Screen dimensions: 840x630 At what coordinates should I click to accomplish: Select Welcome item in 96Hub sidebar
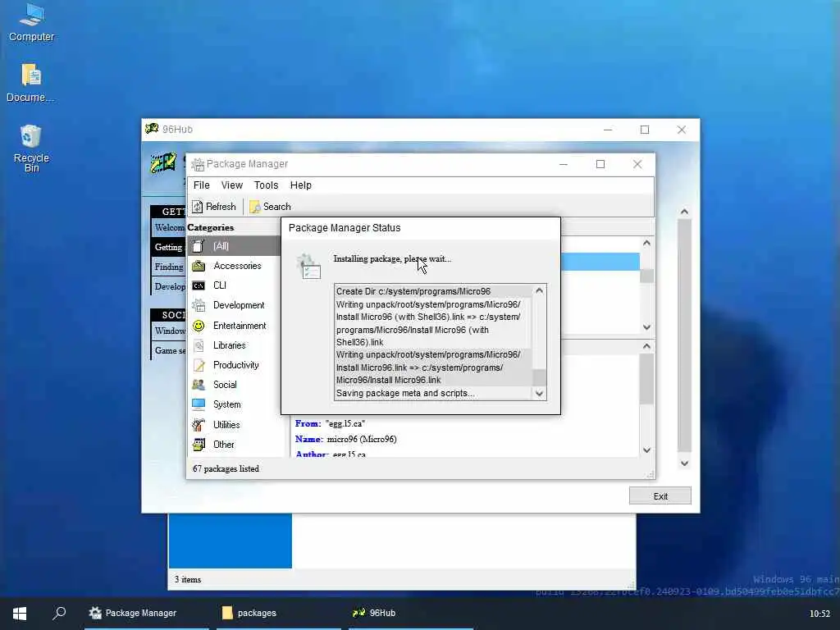point(169,228)
